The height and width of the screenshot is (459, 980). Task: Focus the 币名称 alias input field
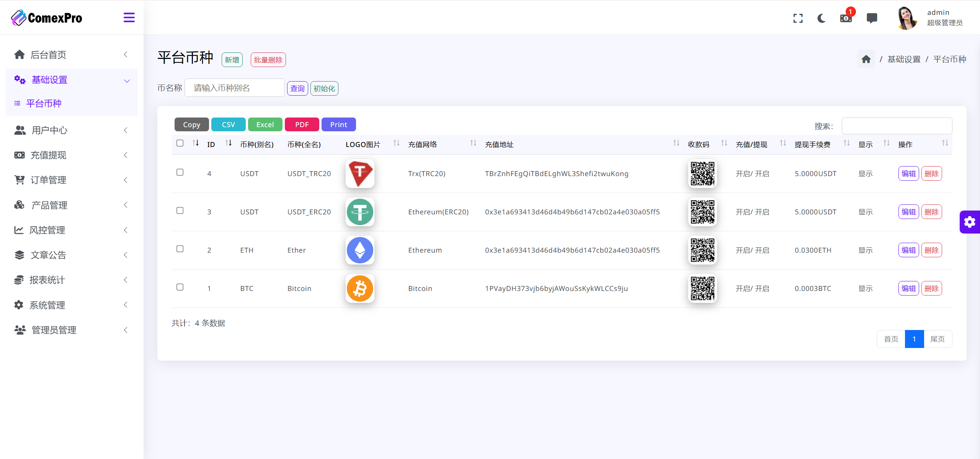(x=235, y=88)
